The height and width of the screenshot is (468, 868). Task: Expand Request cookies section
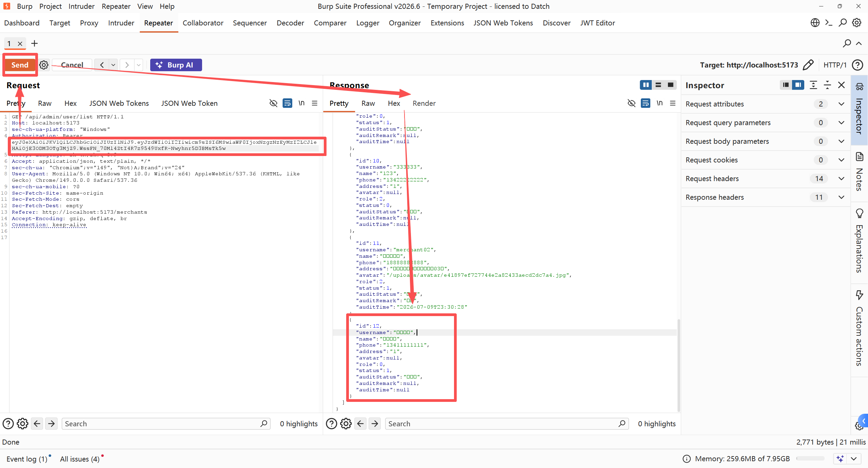pos(766,160)
